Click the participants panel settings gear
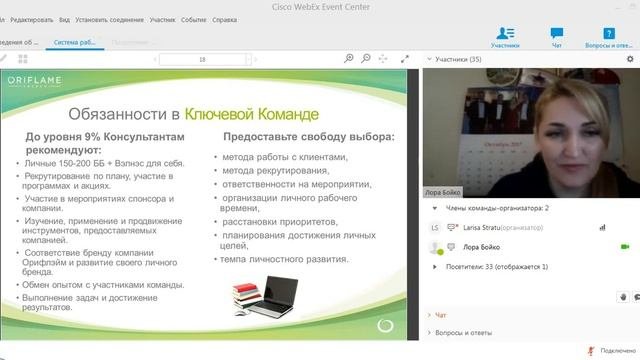This screenshot has width=640, height=360. (x=630, y=59)
